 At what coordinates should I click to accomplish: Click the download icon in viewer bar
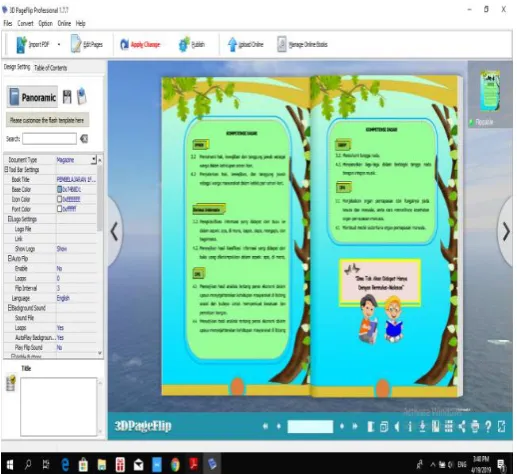(422, 426)
